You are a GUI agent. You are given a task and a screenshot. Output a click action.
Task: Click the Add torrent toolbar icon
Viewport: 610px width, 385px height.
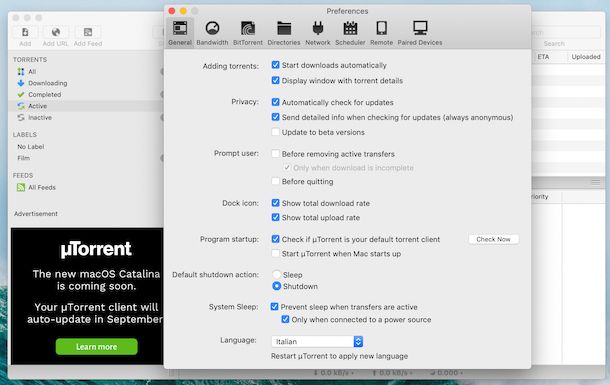pos(25,32)
